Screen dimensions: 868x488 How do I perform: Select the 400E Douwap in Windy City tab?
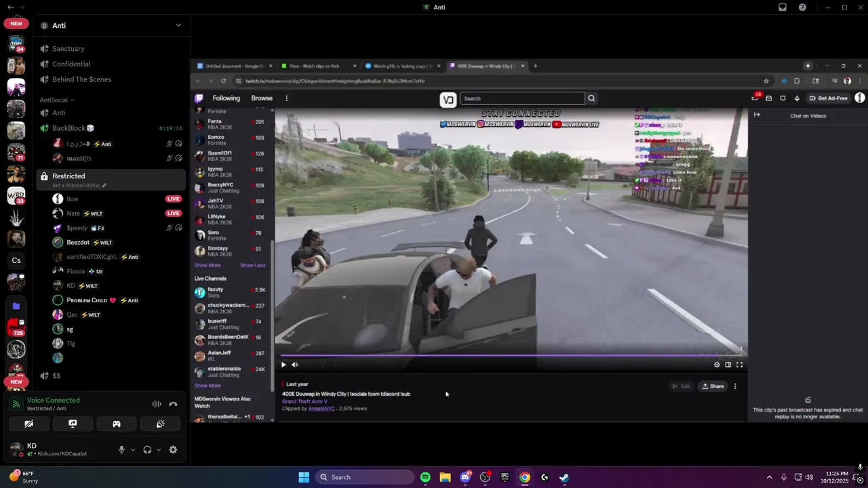pos(486,66)
